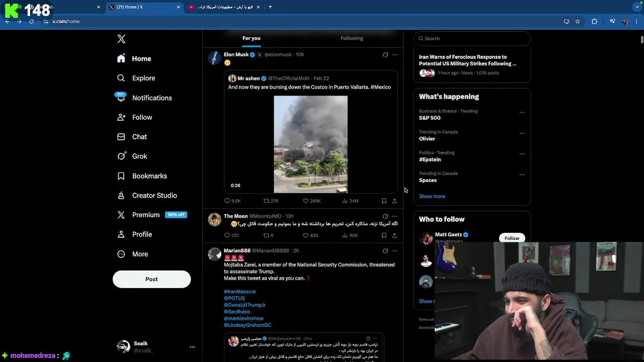Open Iran Warns of Ferocious Response news

467,60
